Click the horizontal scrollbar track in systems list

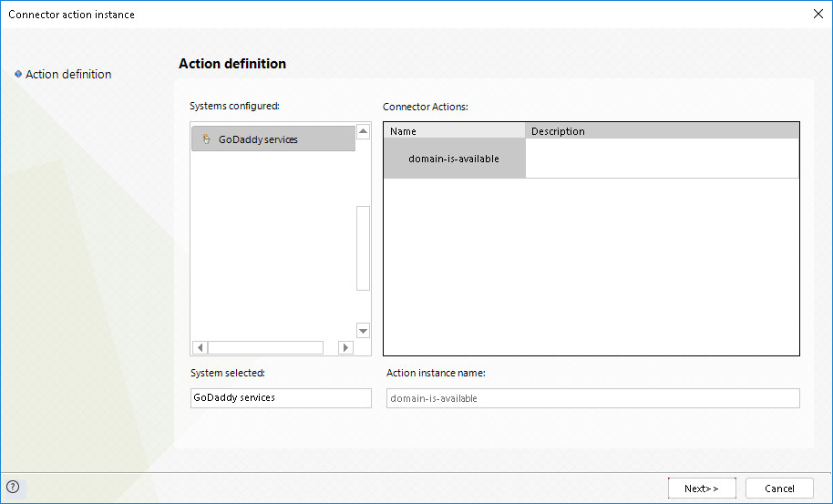click(265, 347)
